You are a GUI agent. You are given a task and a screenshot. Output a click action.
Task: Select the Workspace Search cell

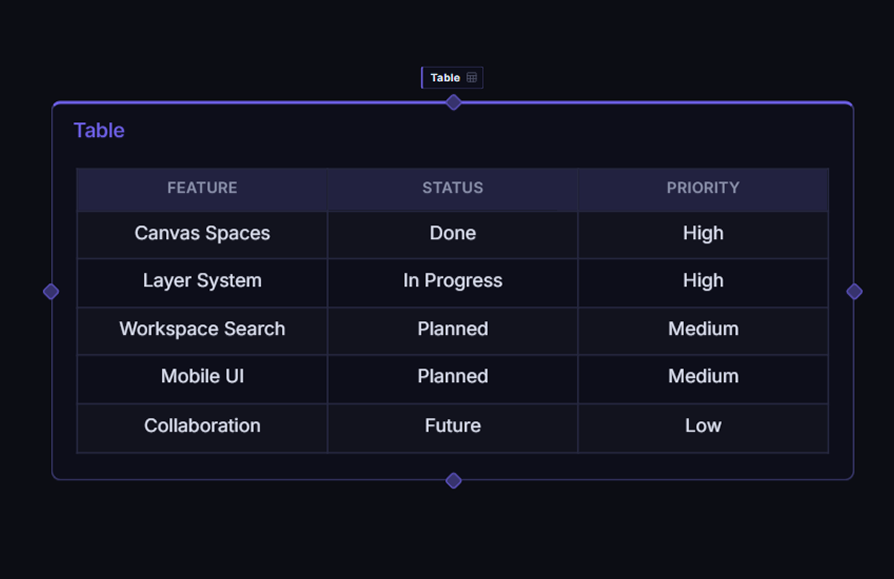(x=202, y=329)
